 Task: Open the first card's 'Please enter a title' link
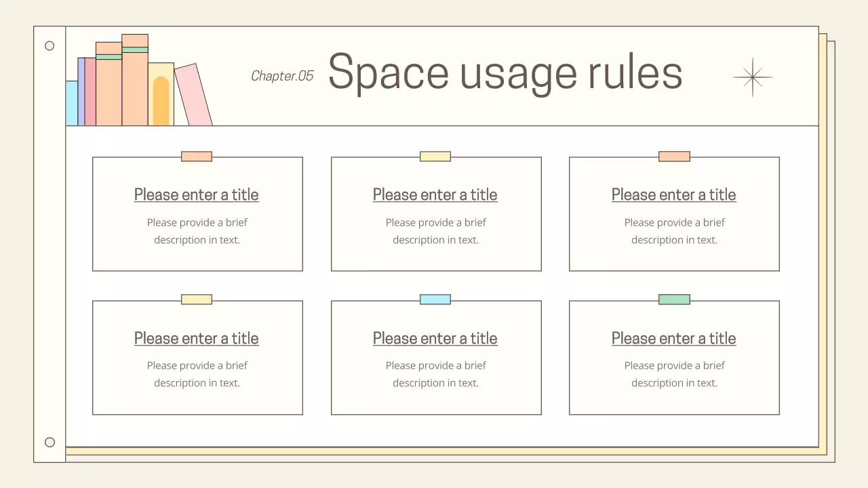(196, 195)
